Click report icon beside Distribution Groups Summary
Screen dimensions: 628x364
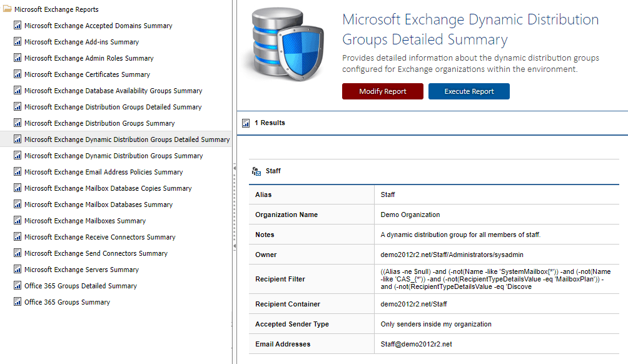pyautogui.click(x=18, y=123)
